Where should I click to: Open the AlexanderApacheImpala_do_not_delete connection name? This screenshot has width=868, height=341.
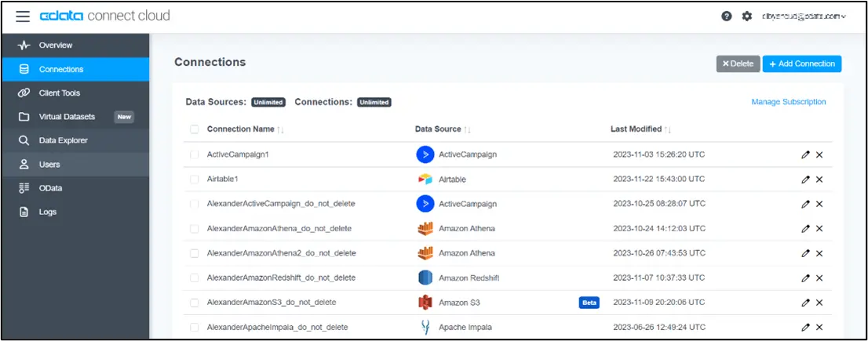coord(277,327)
